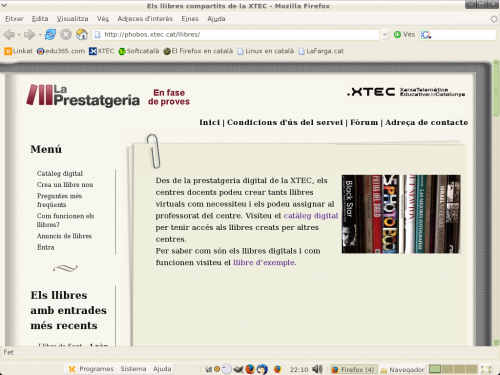Open the Adreces d'interès menu

pyautogui.click(x=145, y=19)
